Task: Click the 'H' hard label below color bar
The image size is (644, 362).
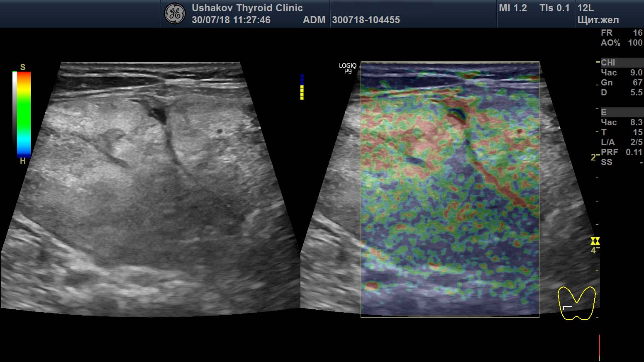Action: [x=23, y=161]
